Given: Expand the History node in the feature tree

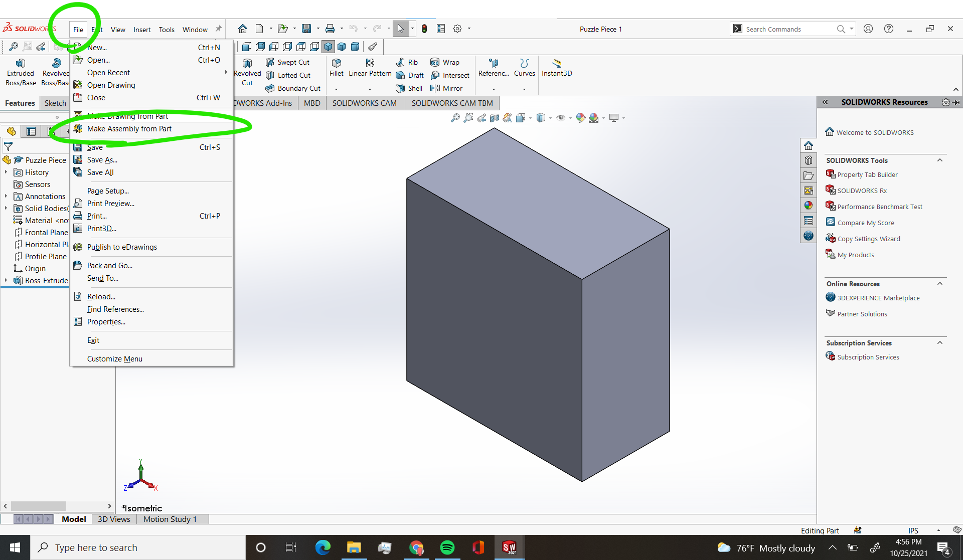Looking at the screenshot, I should tap(7, 172).
